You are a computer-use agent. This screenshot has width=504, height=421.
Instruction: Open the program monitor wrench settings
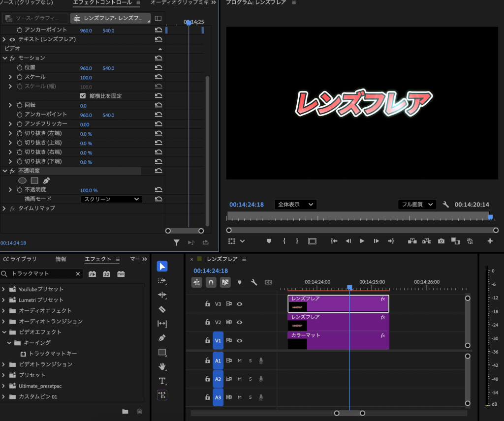click(446, 205)
